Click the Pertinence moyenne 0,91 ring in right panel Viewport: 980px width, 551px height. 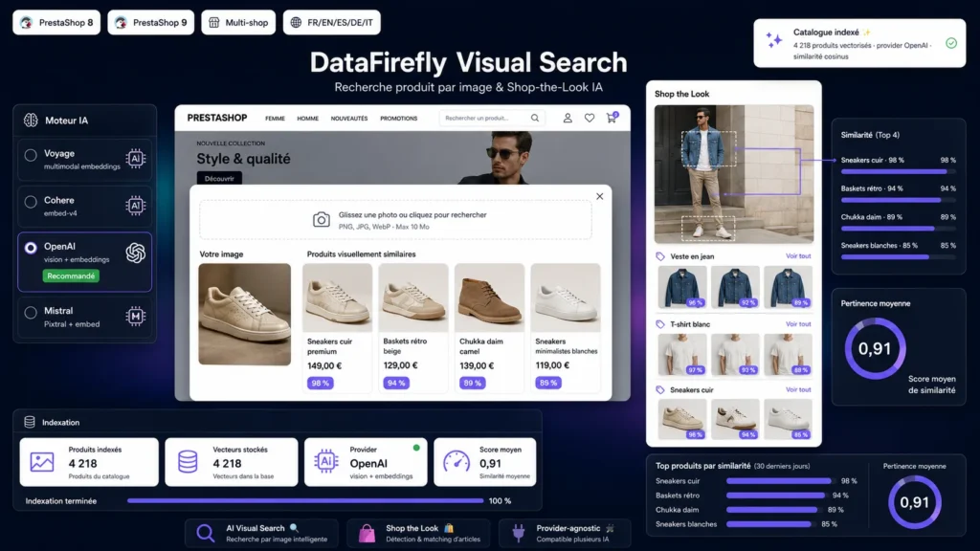click(x=875, y=348)
